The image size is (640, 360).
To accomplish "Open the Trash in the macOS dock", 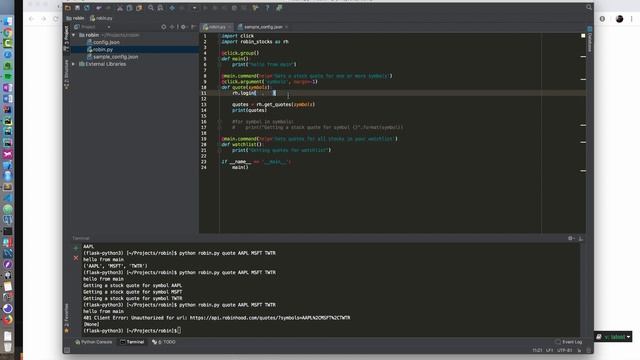I will 7,347.
